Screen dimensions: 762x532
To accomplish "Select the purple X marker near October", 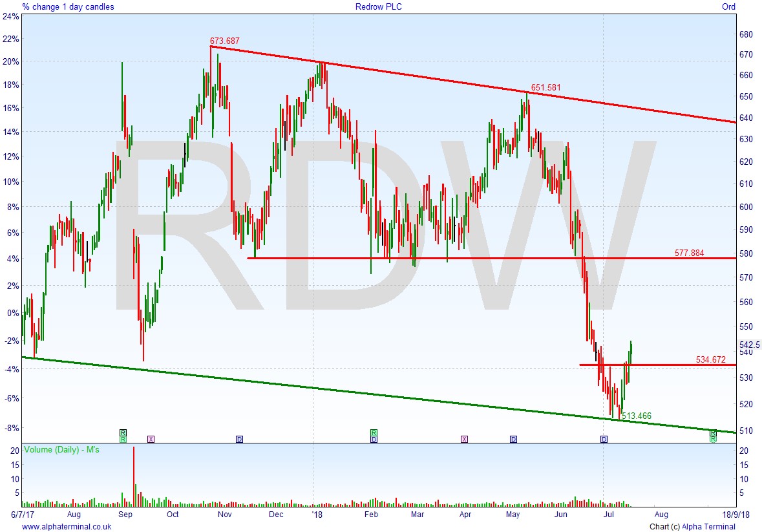I will (151, 439).
